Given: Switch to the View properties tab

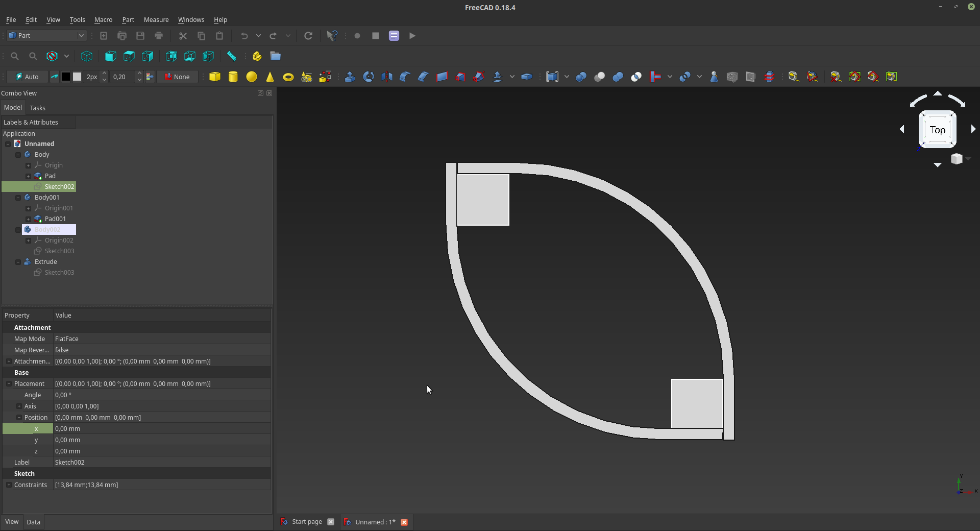Looking at the screenshot, I should pos(12,522).
